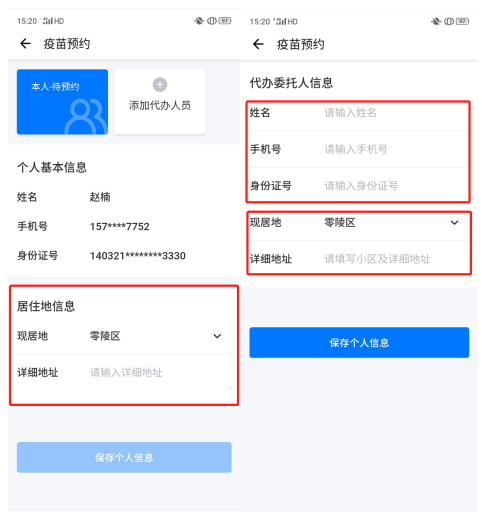Select the 本人-待预约 card
Screen dimensions: 484x525
(x=63, y=102)
